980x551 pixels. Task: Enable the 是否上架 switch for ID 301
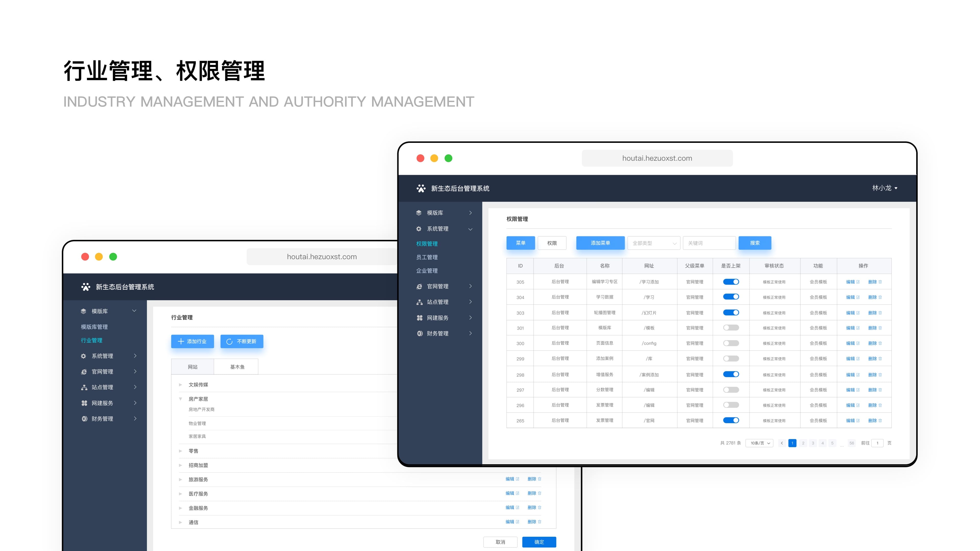pyautogui.click(x=731, y=328)
